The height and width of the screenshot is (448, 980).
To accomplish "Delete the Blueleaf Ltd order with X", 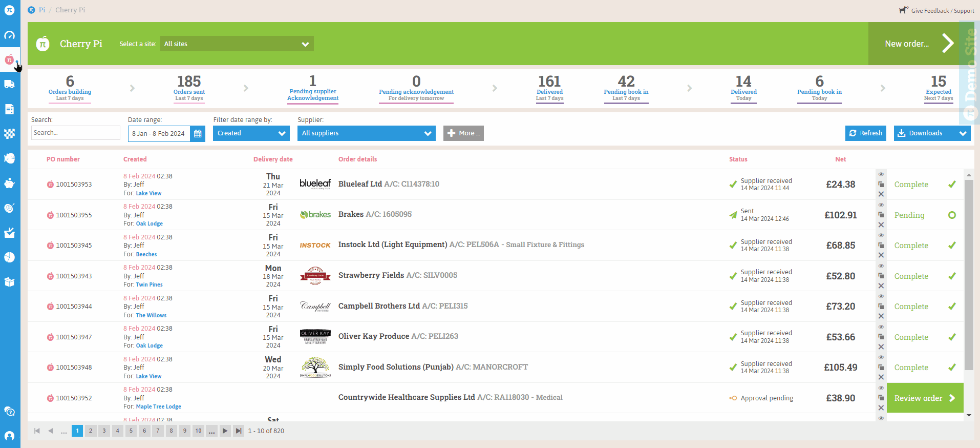I will 881,194.
